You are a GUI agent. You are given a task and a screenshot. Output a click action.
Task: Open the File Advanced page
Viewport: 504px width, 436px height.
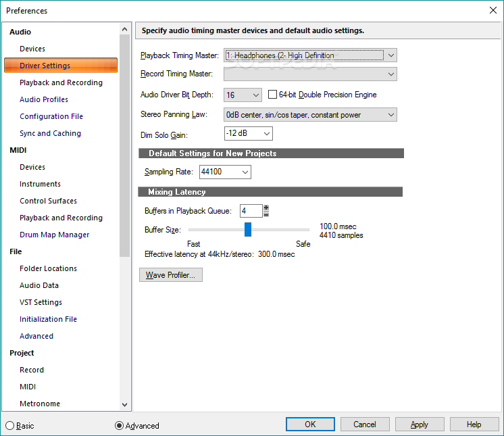36,336
